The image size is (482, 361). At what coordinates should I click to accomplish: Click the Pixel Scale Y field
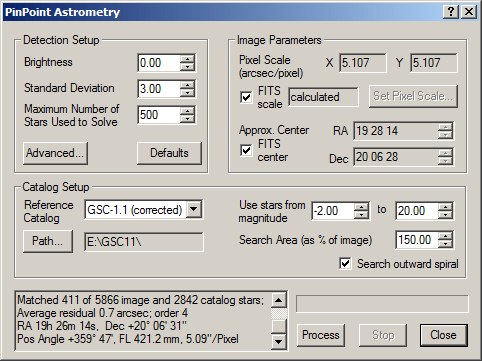[434, 63]
